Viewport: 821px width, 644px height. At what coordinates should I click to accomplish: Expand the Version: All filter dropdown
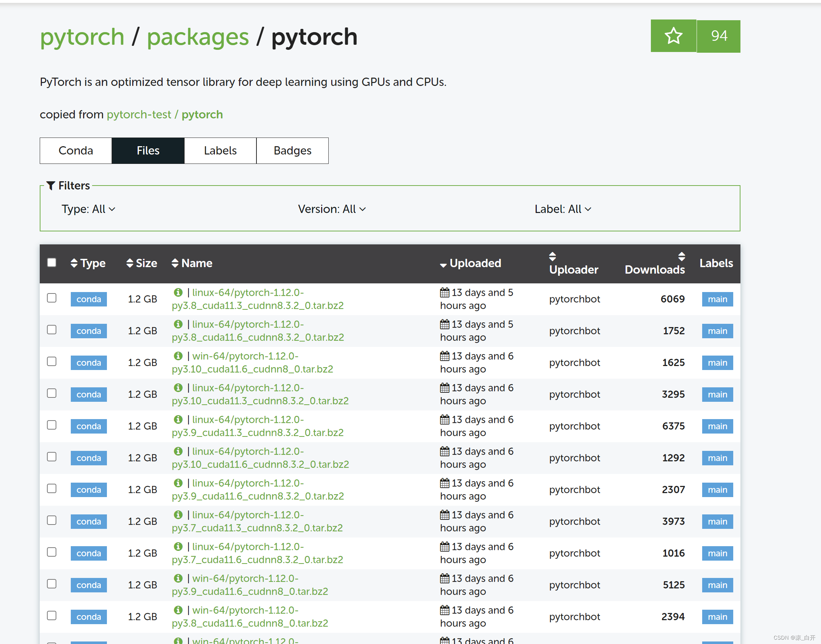pyautogui.click(x=332, y=209)
